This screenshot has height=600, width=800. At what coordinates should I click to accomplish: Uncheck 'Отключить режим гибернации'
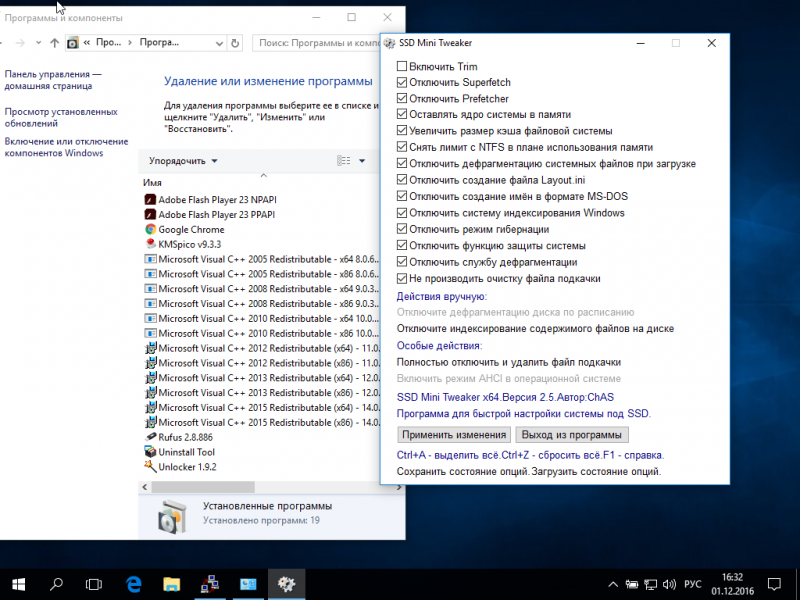point(402,229)
